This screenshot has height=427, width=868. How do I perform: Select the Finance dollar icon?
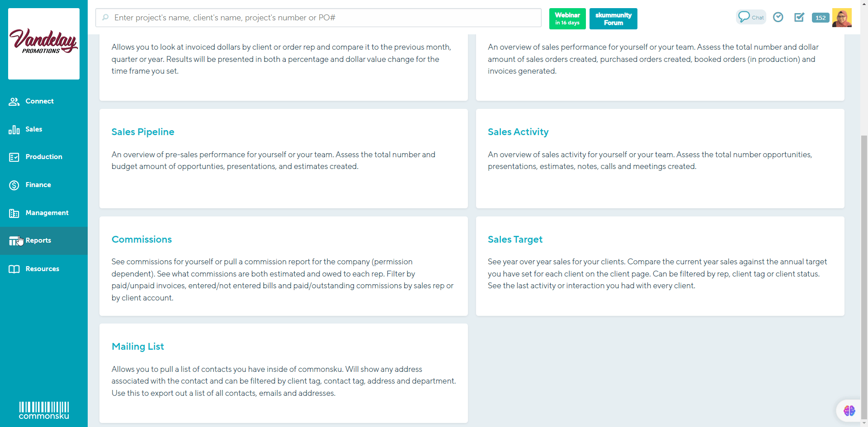(x=14, y=185)
